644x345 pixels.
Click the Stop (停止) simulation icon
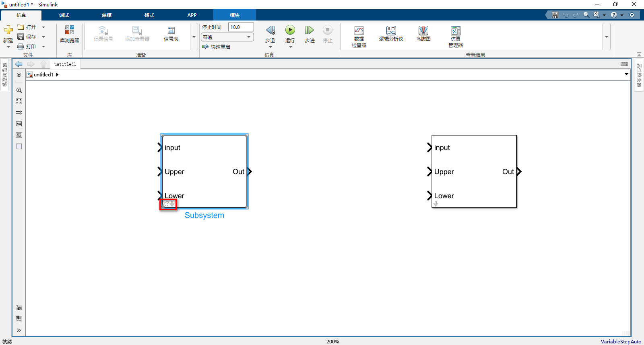[x=328, y=30]
